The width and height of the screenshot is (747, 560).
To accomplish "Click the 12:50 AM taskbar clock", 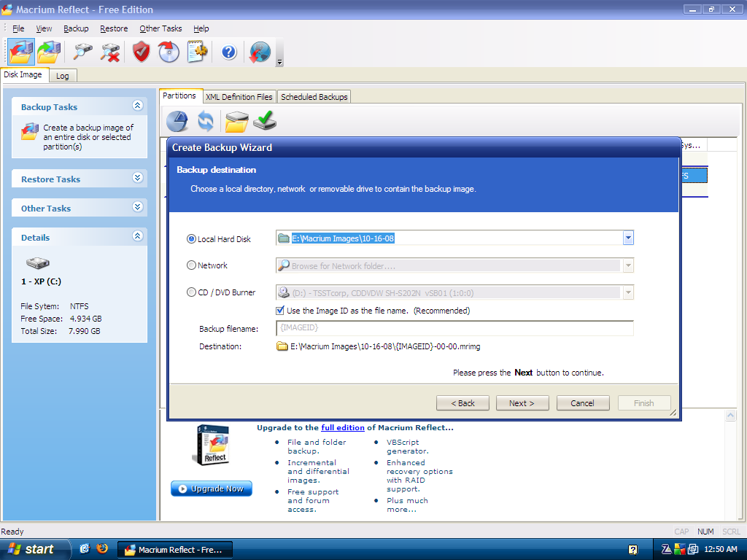I will [720, 549].
